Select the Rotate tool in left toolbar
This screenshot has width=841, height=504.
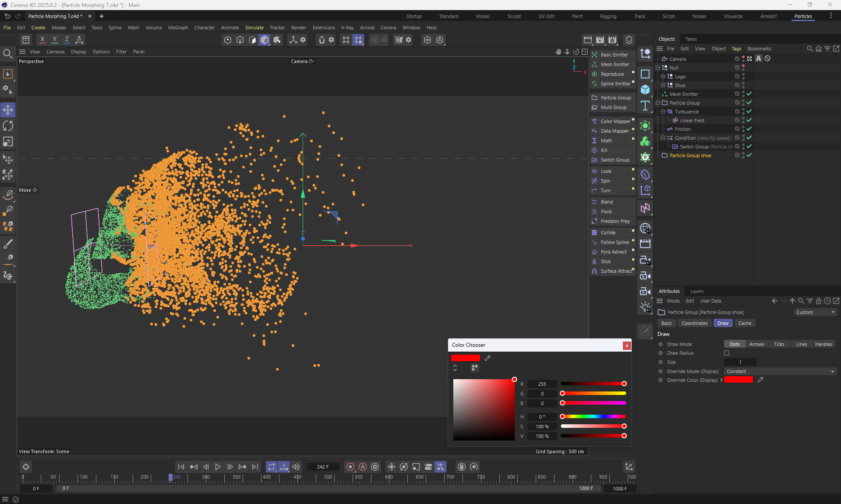(8, 126)
